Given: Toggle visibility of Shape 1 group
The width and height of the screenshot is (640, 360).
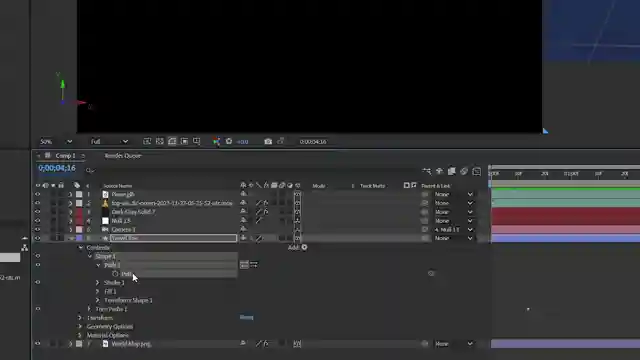Looking at the screenshot, I should (x=38, y=256).
